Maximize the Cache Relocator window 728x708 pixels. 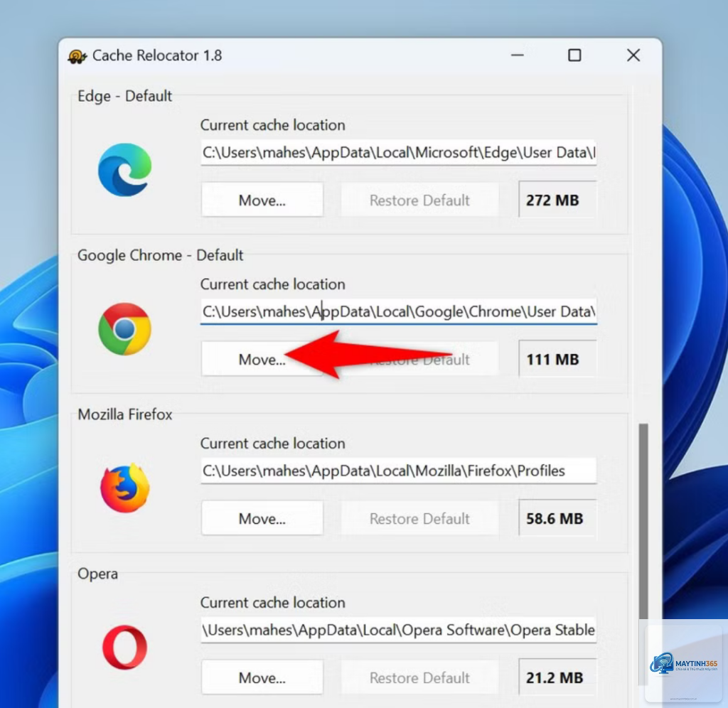(574, 55)
